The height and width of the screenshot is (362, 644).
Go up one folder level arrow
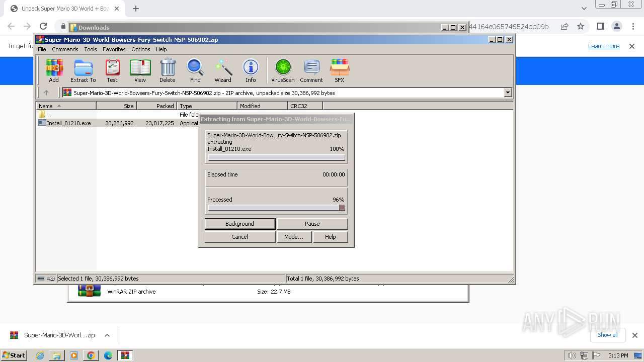pos(46,93)
